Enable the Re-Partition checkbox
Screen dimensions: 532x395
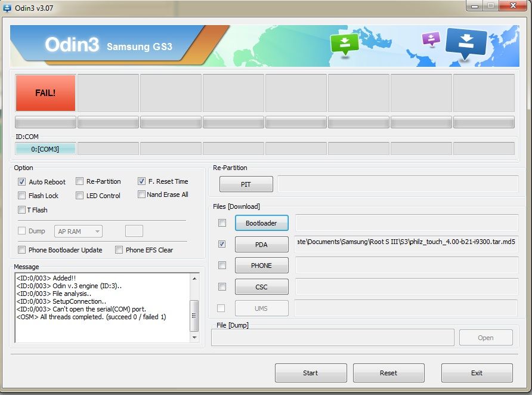80,181
